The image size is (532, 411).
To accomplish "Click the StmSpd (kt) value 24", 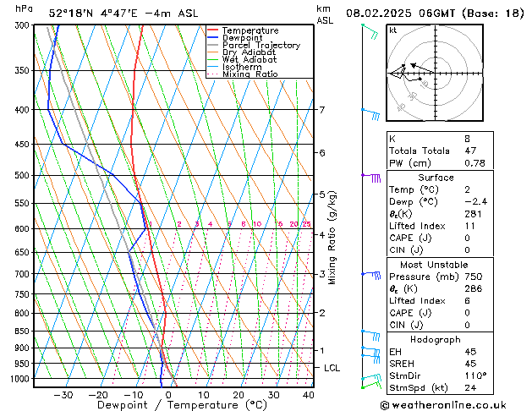I will (x=470, y=388).
